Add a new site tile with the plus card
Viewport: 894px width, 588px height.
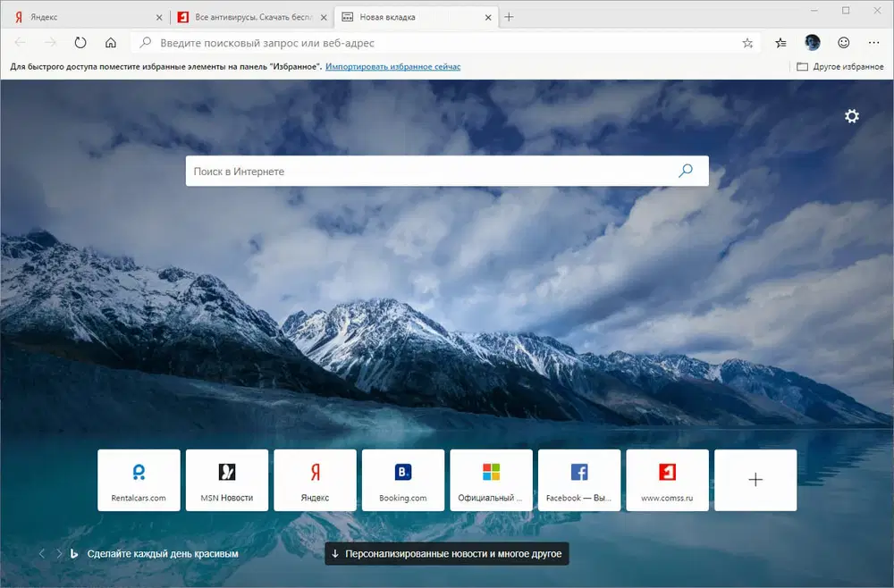click(x=755, y=480)
